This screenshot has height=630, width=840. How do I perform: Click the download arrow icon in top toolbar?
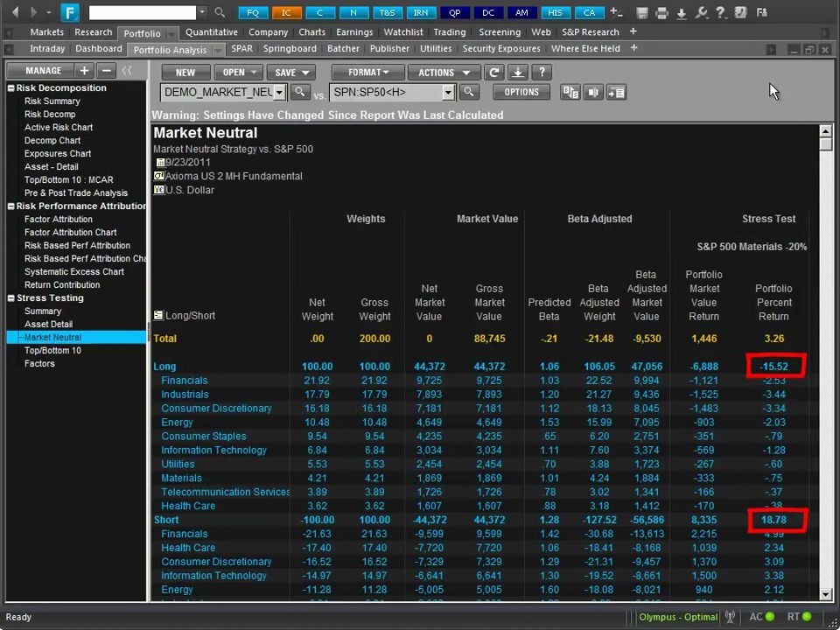tap(682, 13)
